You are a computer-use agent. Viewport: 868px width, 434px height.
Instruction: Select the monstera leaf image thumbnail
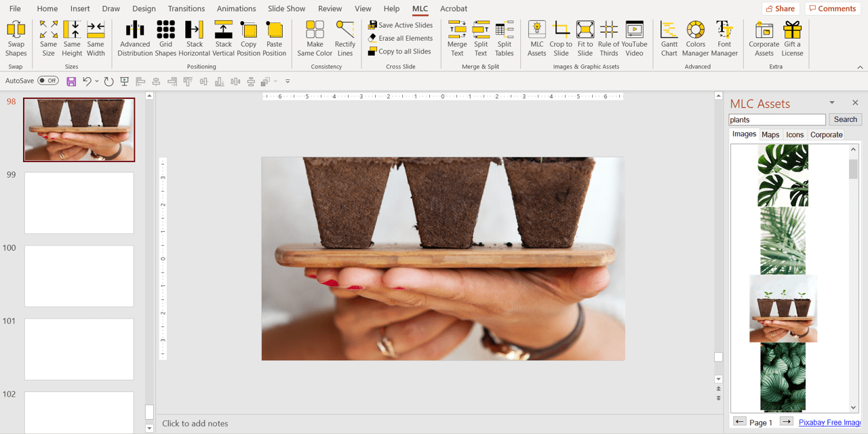click(x=783, y=175)
